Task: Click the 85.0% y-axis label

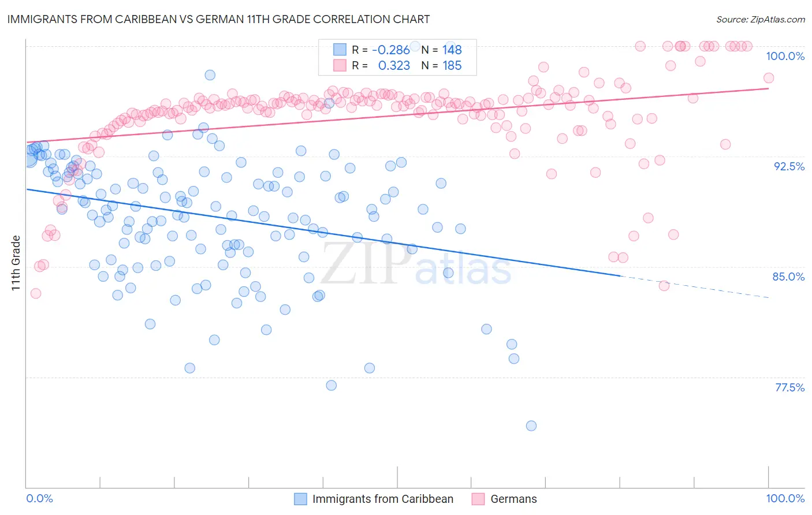Action: (789, 277)
